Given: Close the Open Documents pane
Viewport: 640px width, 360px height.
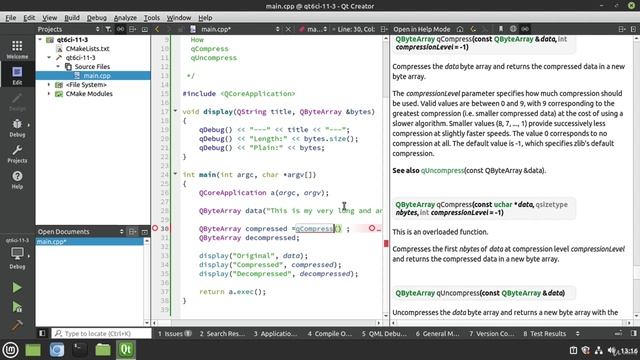Looking at the screenshot, I should [x=144, y=231].
